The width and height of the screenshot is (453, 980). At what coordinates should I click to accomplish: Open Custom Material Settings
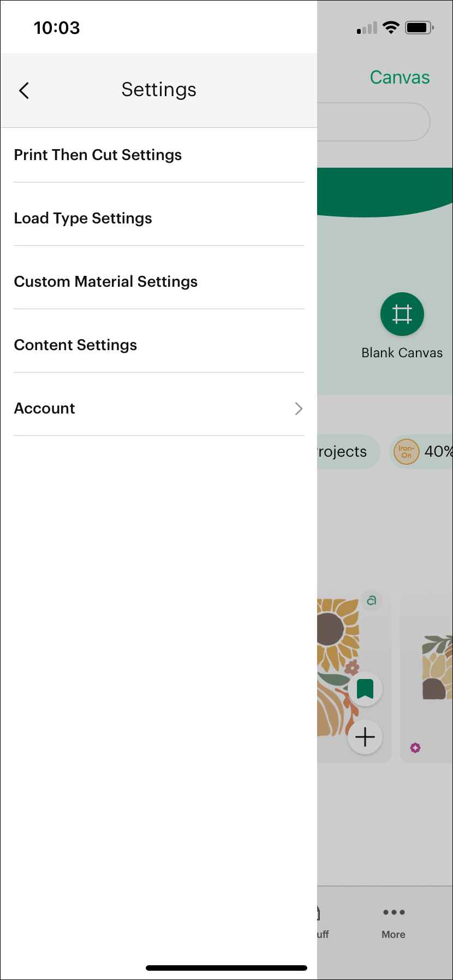point(105,281)
